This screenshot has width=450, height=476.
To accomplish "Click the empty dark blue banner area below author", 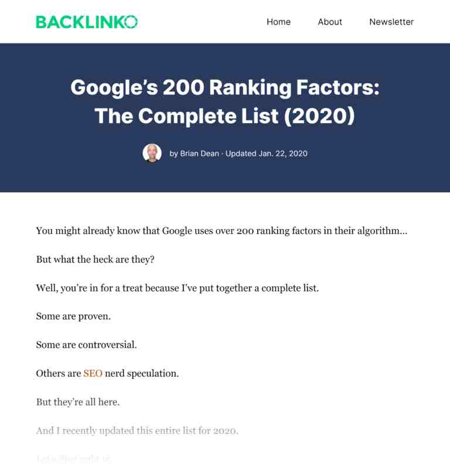I will (225, 178).
